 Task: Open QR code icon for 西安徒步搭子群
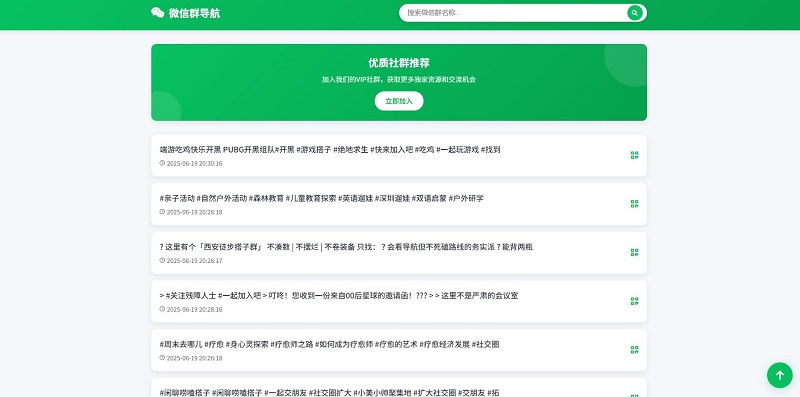coord(634,253)
